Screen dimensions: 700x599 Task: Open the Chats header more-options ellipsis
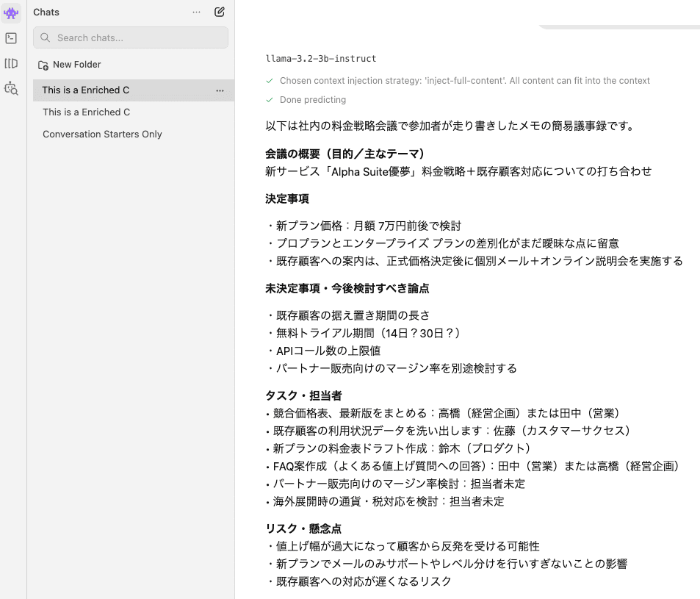click(196, 12)
